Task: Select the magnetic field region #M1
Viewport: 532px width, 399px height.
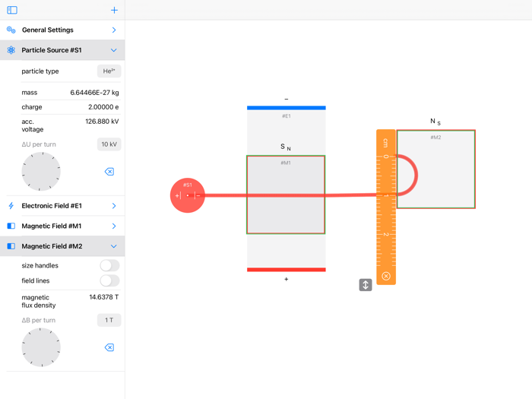Action: [286, 195]
